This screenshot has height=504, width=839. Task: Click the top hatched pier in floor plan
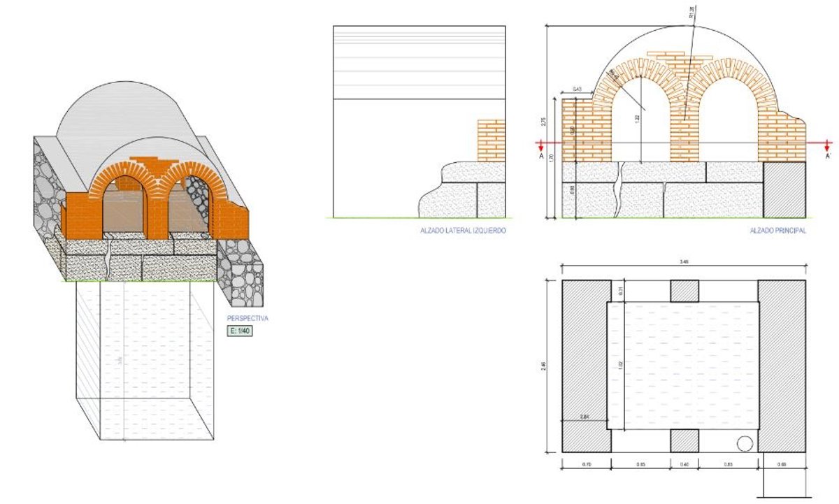point(684,291)
